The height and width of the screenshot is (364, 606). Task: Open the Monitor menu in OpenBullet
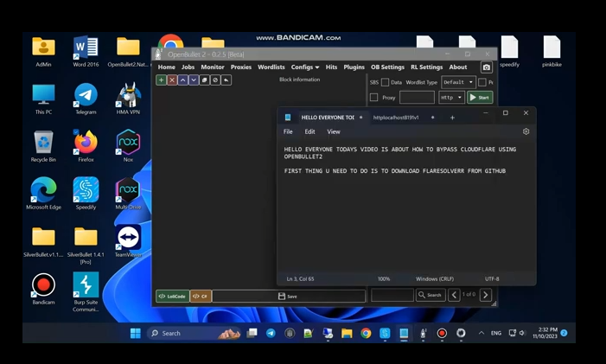[212, 67]
